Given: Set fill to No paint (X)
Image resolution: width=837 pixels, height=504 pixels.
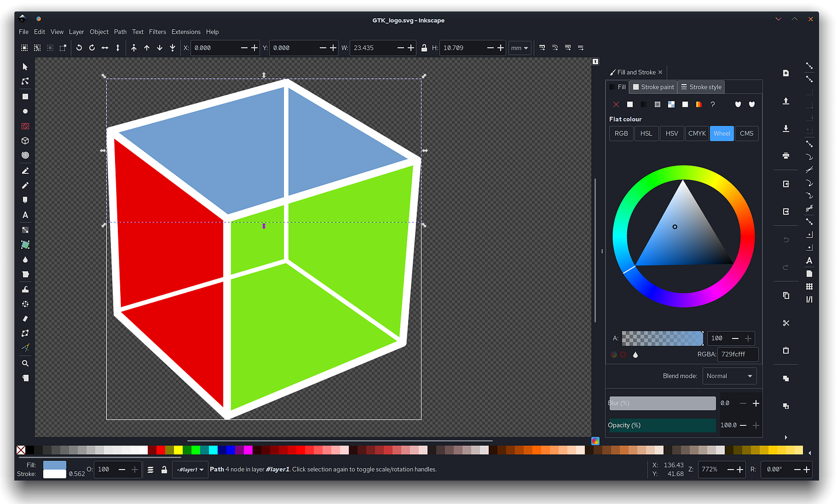Looking at the screenshot, I should 616,105.
